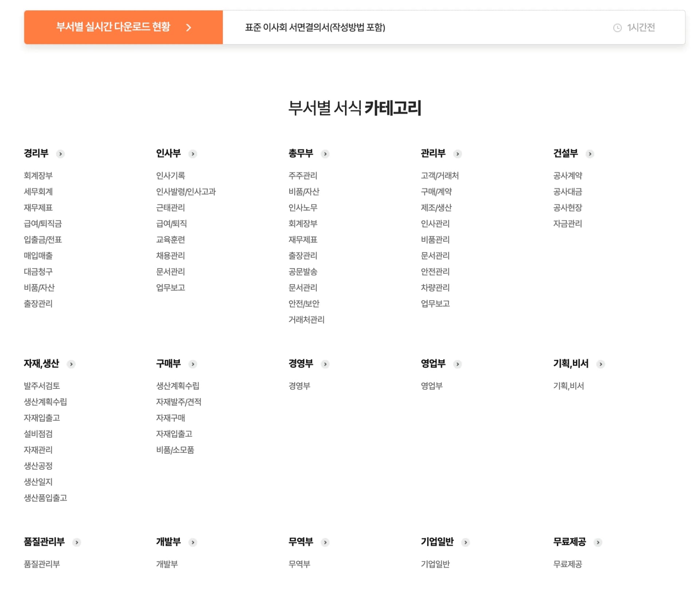Open the 표준 이사회 서면결의서 notice link
Image resolution: width=700 pixels, height=596 pixels.
pos(316,27)
